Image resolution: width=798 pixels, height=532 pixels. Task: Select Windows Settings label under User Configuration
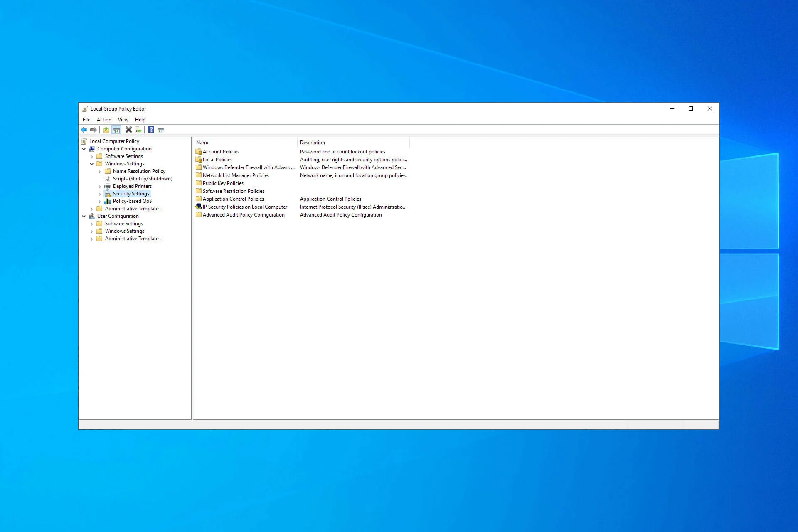125,231
